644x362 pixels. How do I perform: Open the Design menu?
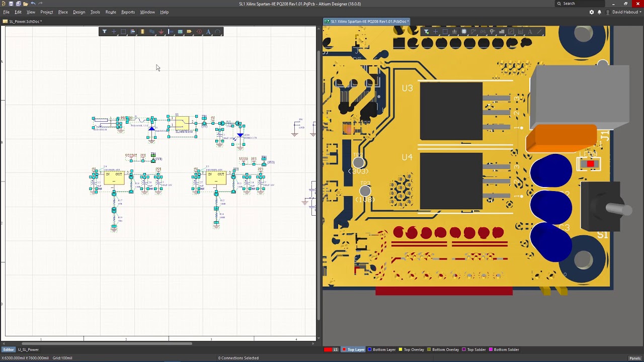pyautogui.click(x=79, y=12)
